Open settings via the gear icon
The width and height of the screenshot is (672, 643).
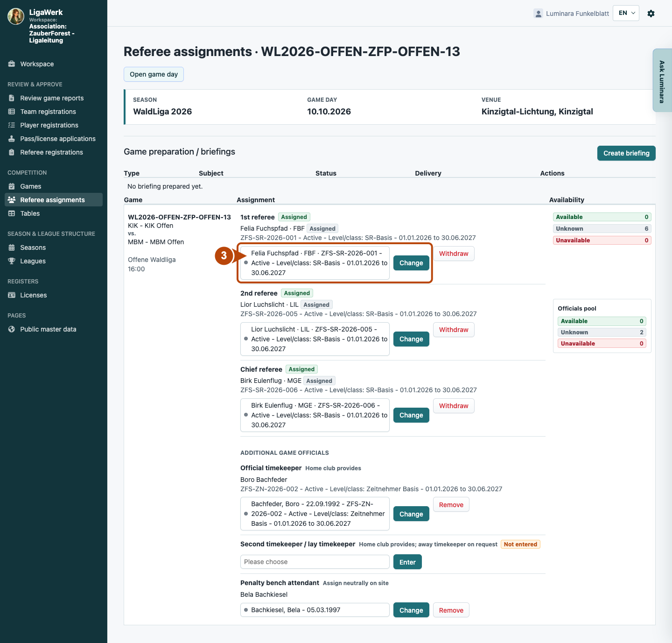tap(651, 14)
